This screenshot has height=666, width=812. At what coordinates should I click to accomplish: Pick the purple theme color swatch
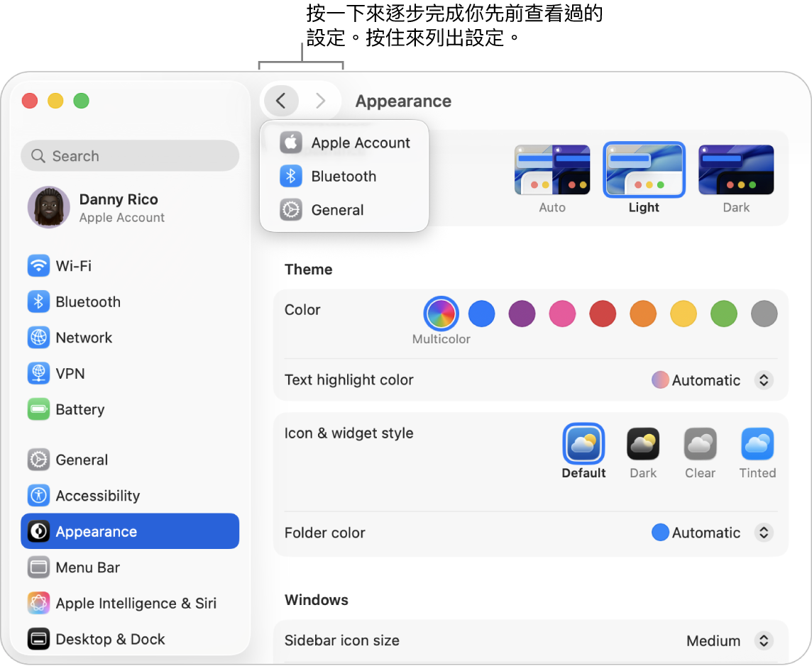click(522, 313)
